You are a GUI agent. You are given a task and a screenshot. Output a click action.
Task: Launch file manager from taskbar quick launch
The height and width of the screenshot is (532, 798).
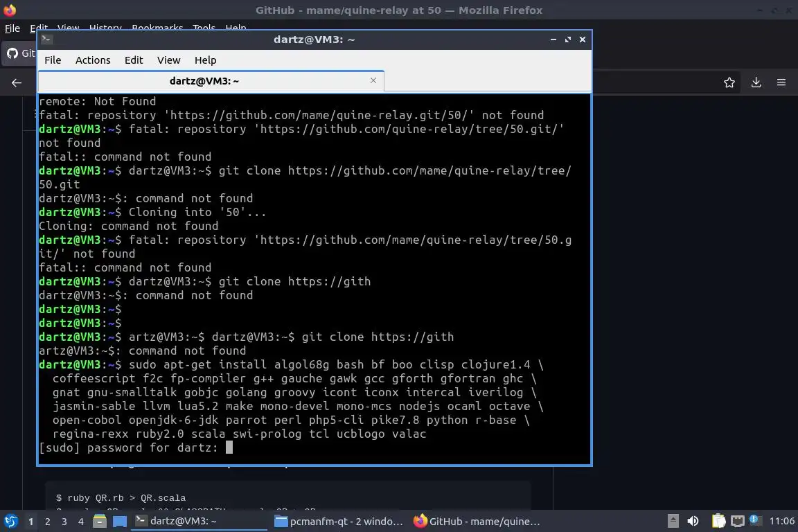(x=100, y=521)
